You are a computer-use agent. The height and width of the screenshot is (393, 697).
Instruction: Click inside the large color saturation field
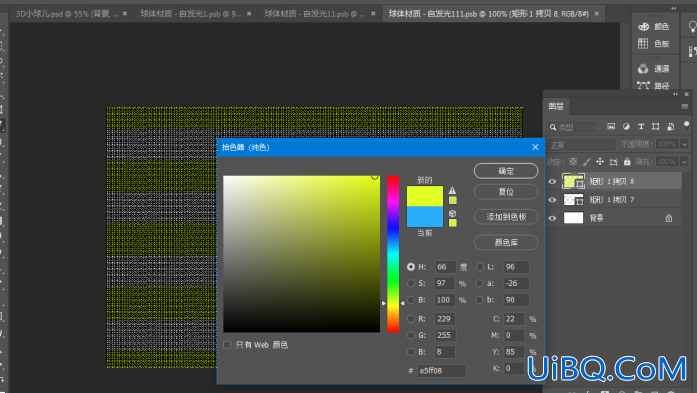pyautogui.click(x=301, y=254)
